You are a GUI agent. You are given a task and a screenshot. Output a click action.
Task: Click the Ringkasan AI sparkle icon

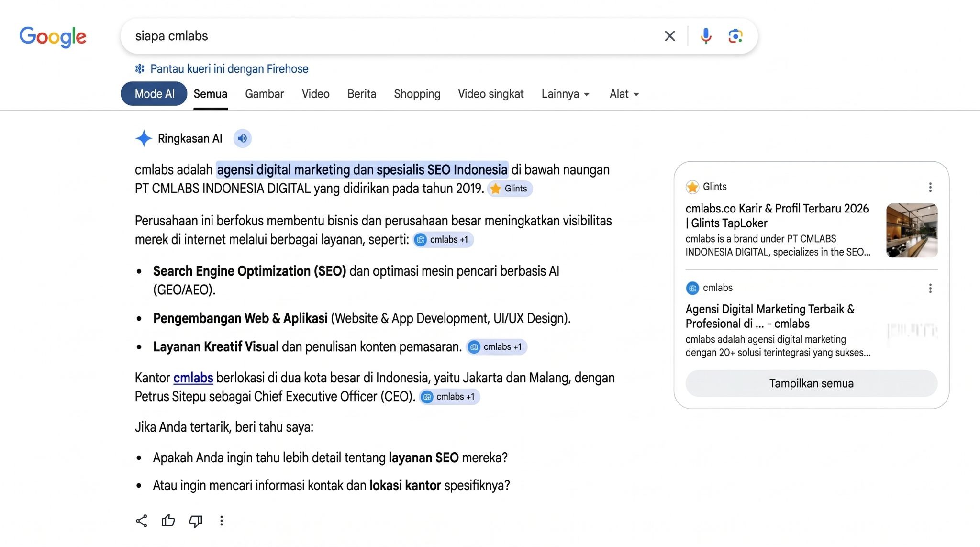(144, 138)
